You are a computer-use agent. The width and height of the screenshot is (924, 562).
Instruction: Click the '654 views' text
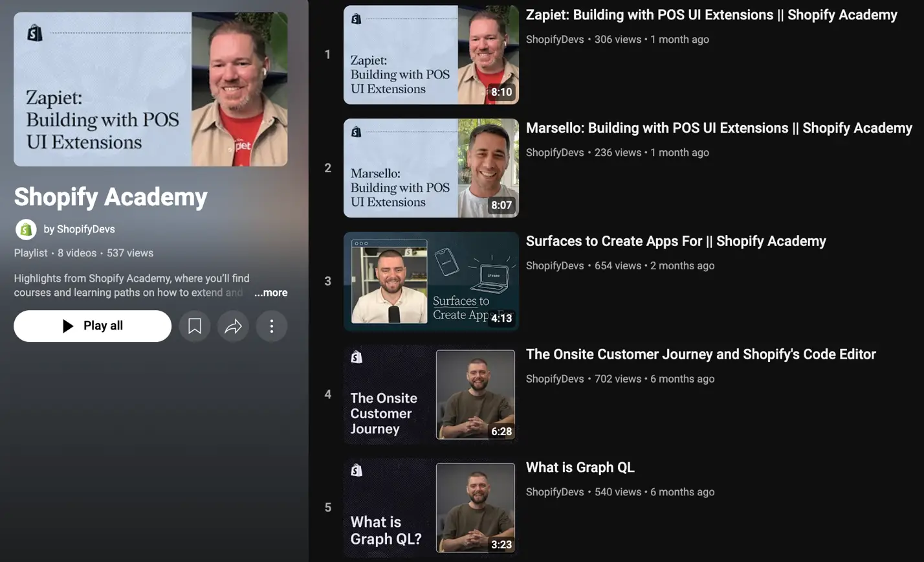(618, 266)
